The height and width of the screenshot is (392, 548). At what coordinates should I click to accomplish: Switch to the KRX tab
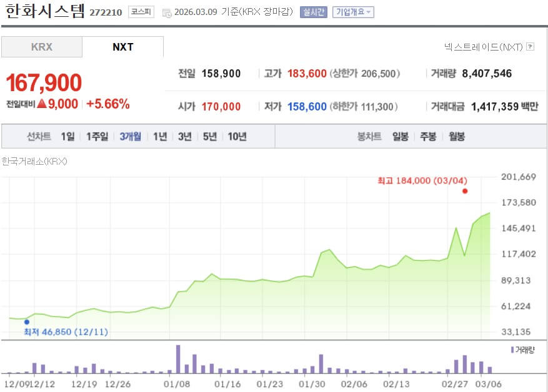(42, 47)
